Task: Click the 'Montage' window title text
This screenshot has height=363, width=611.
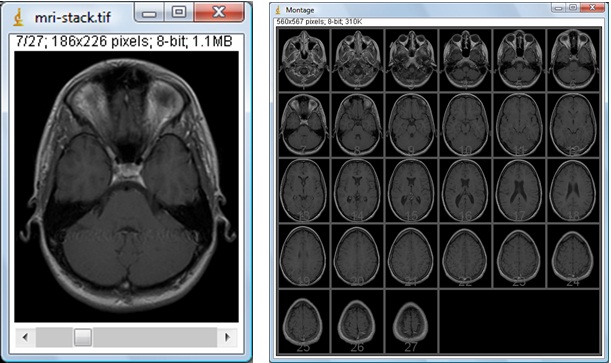Action: [300, 10]
